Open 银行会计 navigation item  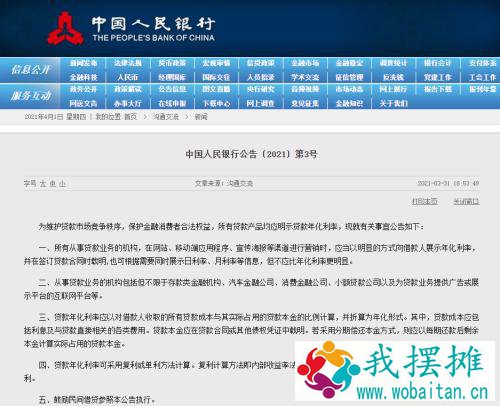[x=438, y=63]
